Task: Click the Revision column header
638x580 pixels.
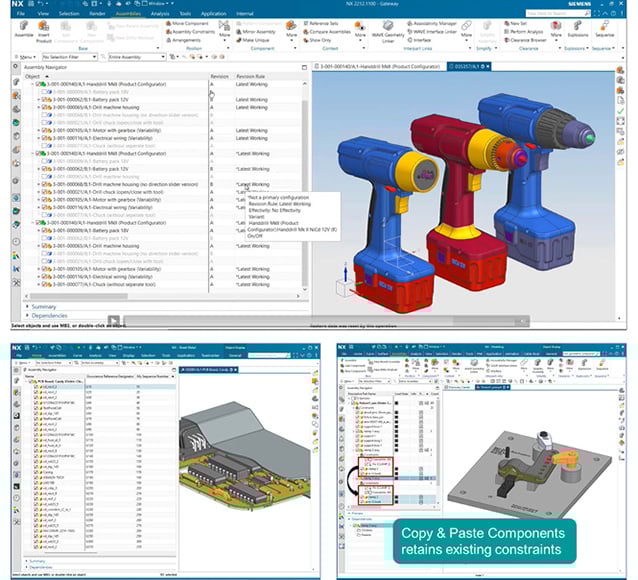Action: [220, 77]
